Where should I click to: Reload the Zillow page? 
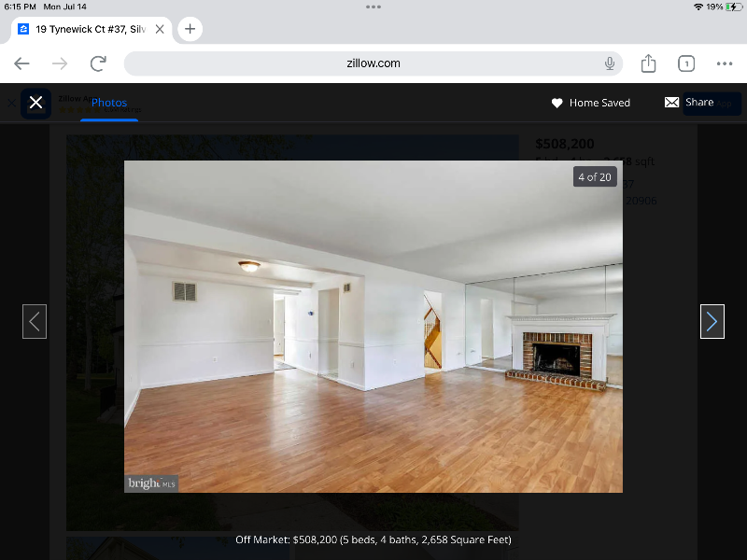(98, 63)
